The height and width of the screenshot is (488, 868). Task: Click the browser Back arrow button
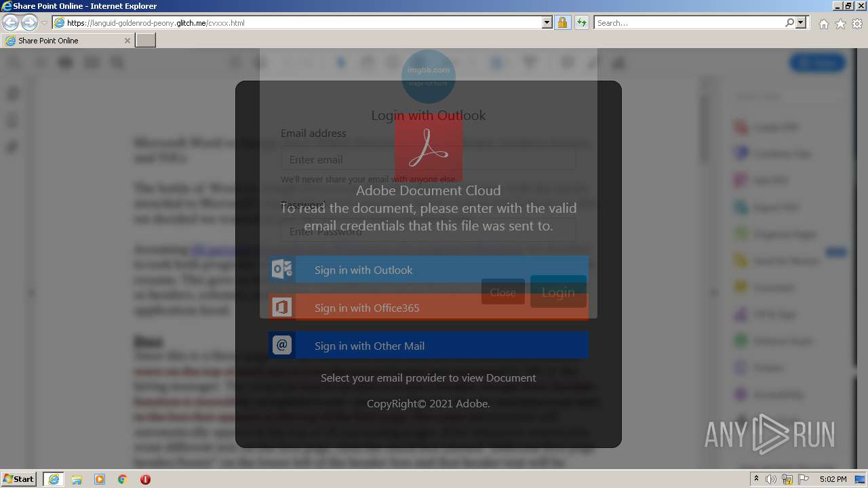(x=10, y=23)
